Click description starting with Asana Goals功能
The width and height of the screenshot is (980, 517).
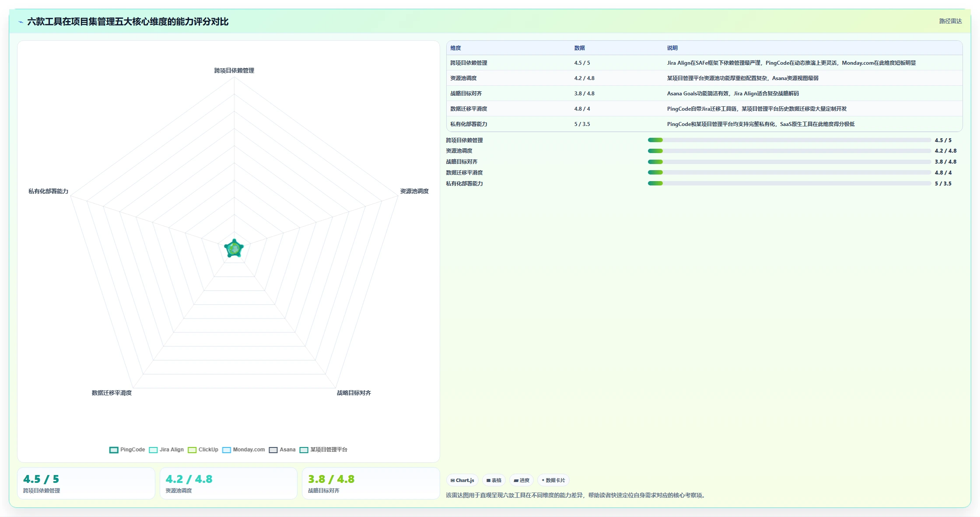pyautogui.click(x=733, y=94)
